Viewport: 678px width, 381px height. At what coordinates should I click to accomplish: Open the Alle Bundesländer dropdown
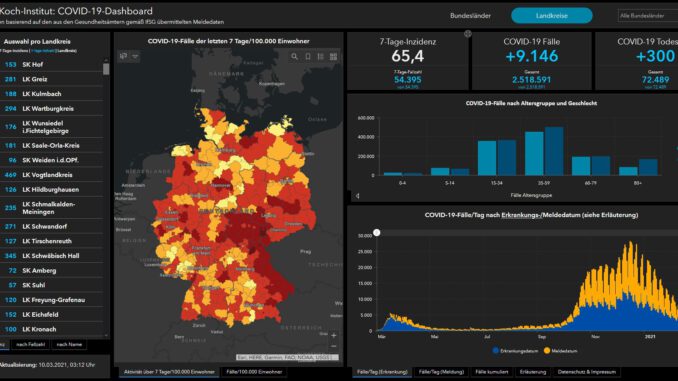[648, 16]
